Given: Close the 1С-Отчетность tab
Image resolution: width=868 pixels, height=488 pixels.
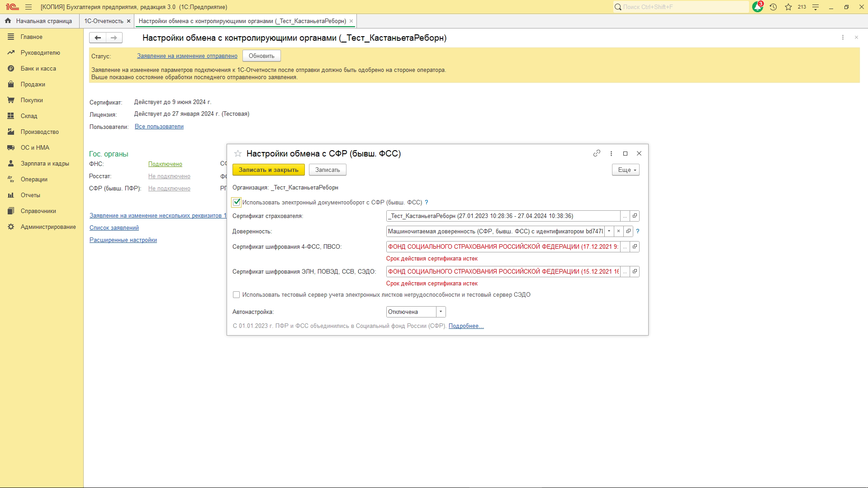Looking at the screenshot, I should pyautogui.click(x=128, y=21).
